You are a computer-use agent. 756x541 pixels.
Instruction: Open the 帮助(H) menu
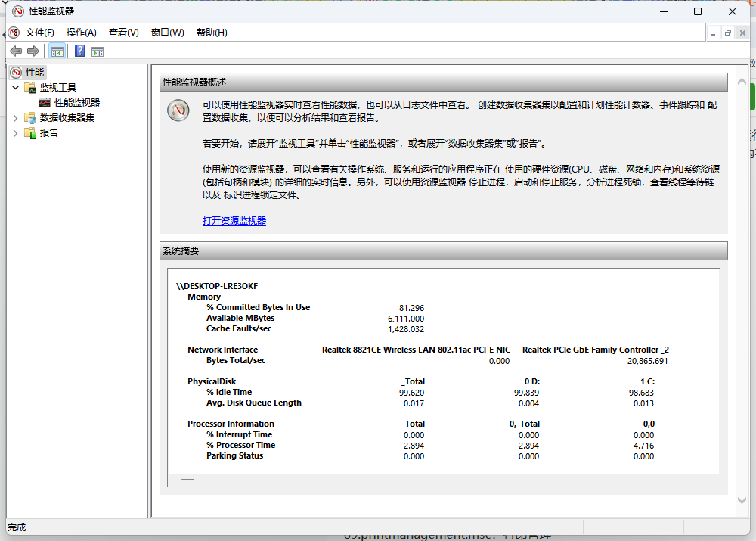(x=212, y=33)
